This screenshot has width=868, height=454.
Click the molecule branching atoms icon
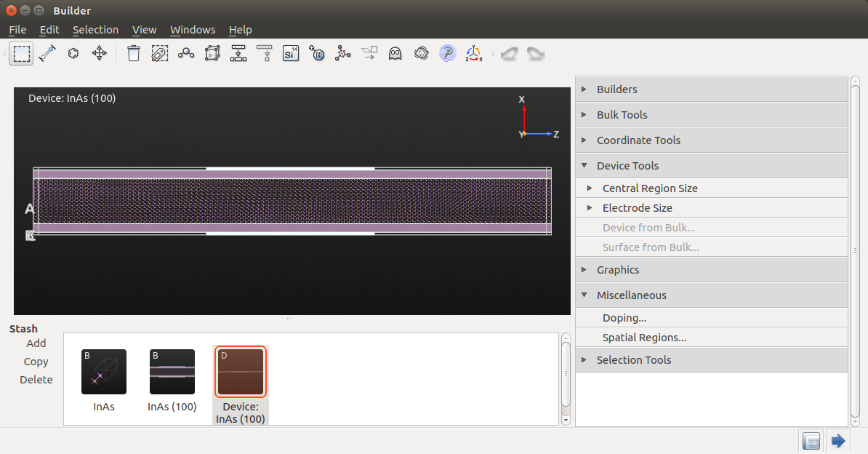click(342, 53)
